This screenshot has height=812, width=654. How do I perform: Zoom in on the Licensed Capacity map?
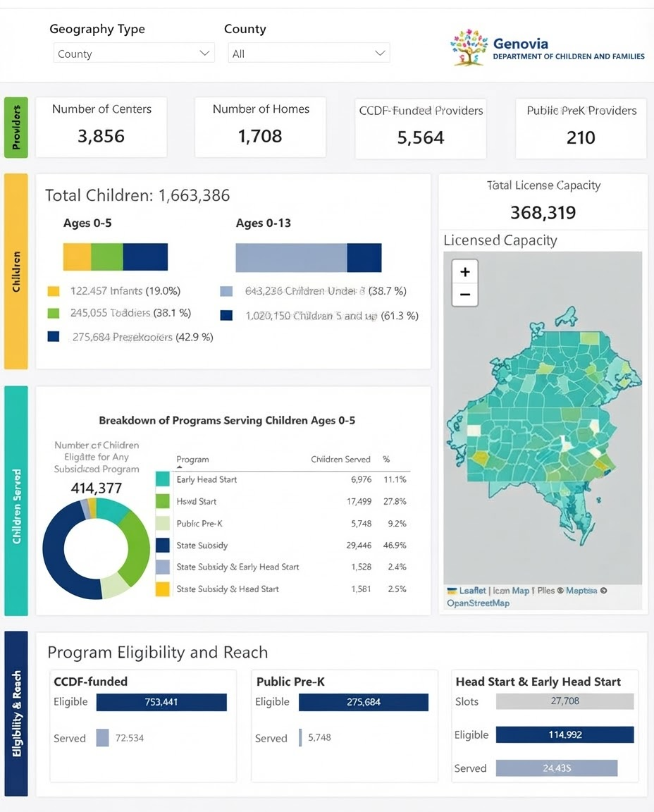pos(465,272)
